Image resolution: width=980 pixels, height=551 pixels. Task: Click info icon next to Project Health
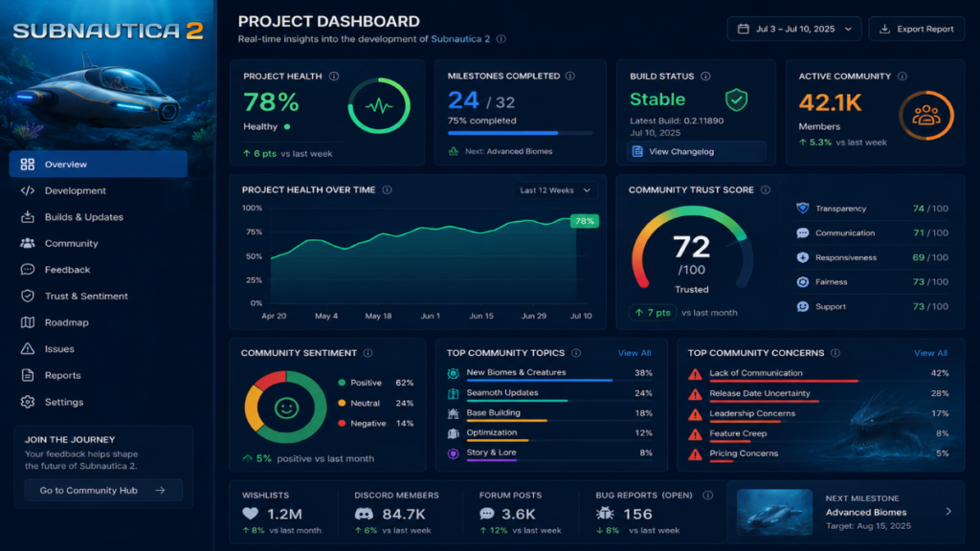point(334,77)
